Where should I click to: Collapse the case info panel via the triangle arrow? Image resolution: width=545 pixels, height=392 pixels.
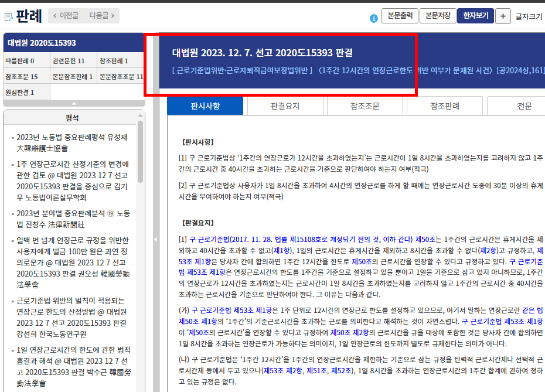coord(74,103)
